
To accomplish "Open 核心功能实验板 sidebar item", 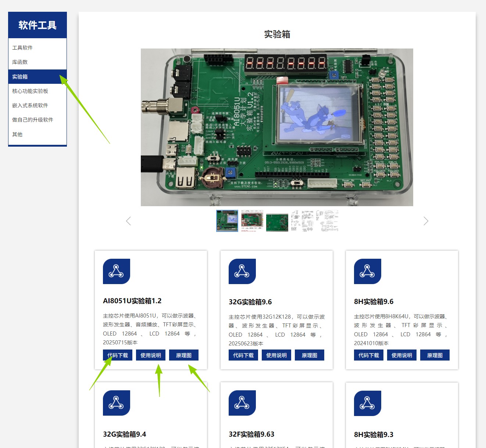I will [x=30, y=91].
